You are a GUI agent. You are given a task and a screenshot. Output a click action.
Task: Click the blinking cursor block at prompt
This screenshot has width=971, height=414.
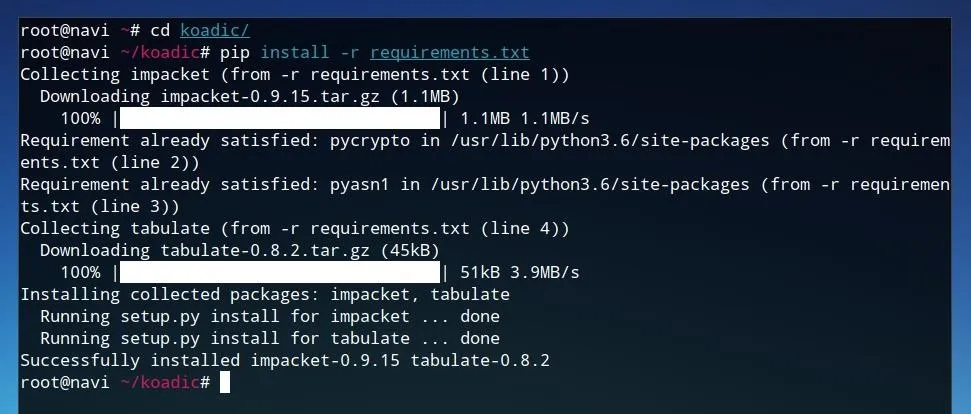225,382
